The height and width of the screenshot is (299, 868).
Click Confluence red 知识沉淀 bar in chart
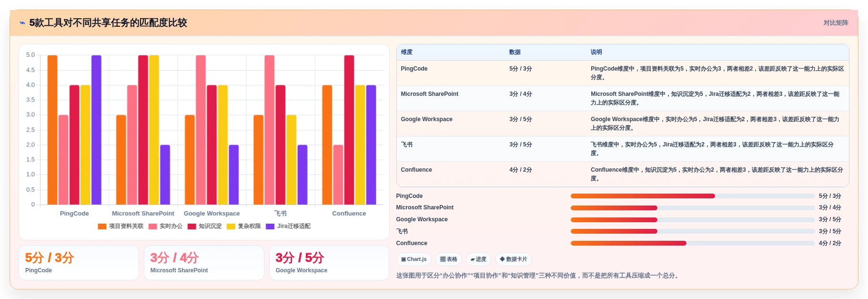[349, 130]
